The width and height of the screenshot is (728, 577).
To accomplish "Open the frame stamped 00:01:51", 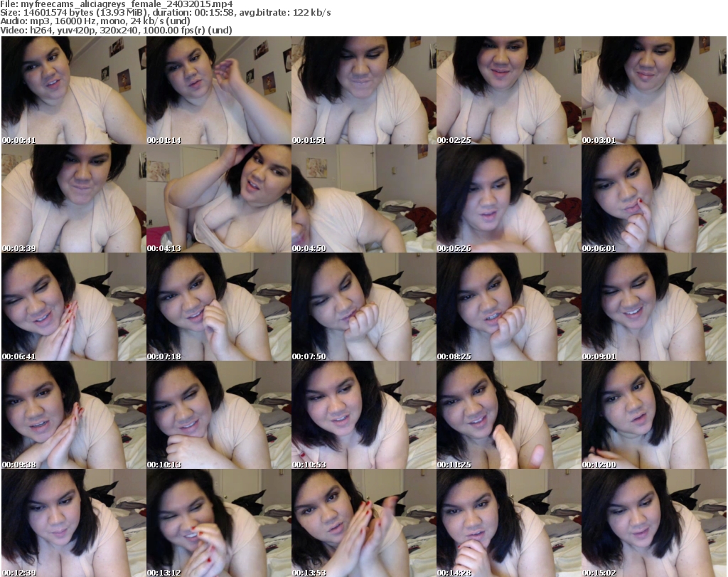I will coord(363,90).
